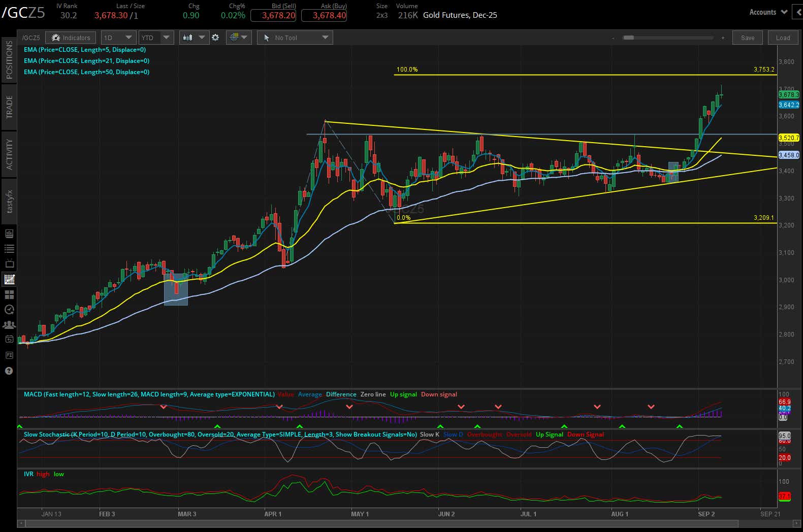
Task: Open the Activity tab
Action: 9,154
